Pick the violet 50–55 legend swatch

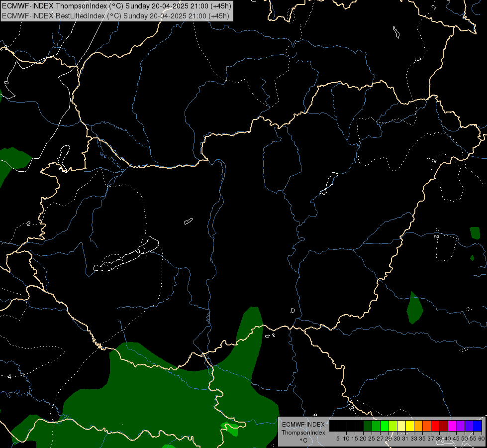[469, 426]
